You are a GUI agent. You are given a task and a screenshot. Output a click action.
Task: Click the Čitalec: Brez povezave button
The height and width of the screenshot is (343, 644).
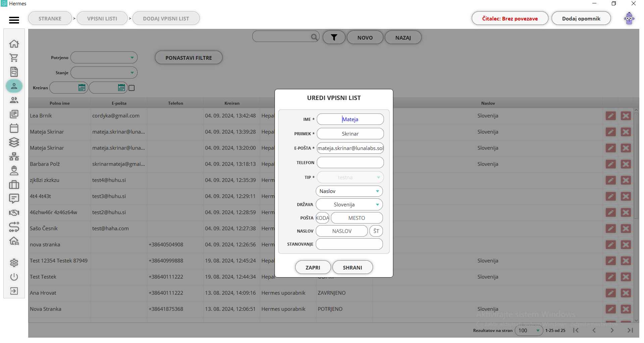510,18
